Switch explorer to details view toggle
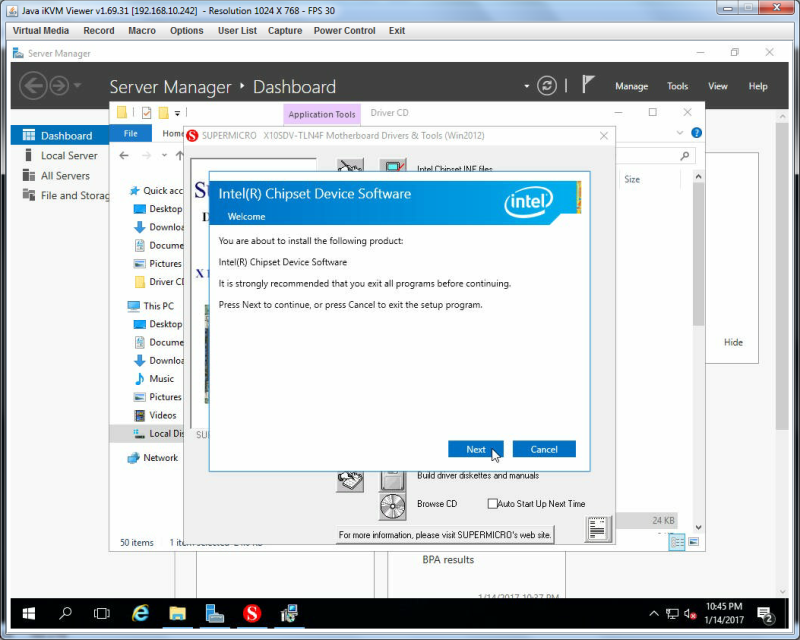This screenshot has width=800, height=640. coord(677,542)
